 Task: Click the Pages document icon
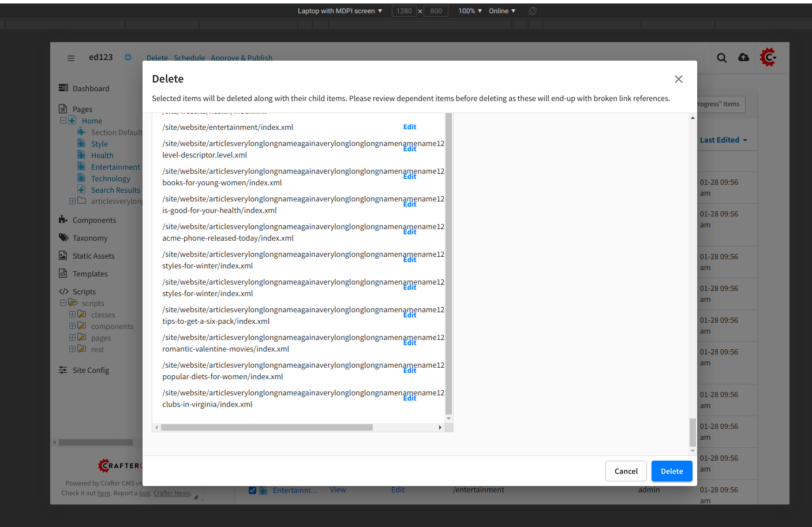point(63,109)
